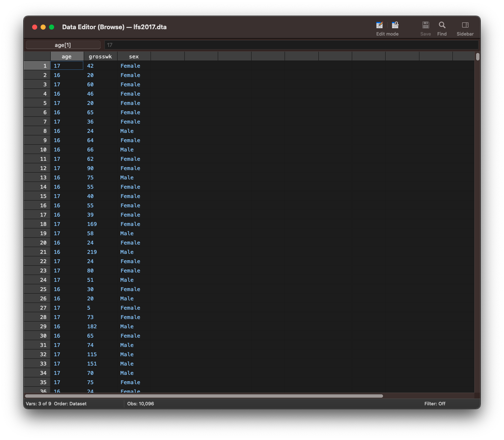The image size is (504, 440).
Task: Toggle the Sidebar panel icon
Action: (465, 25)
